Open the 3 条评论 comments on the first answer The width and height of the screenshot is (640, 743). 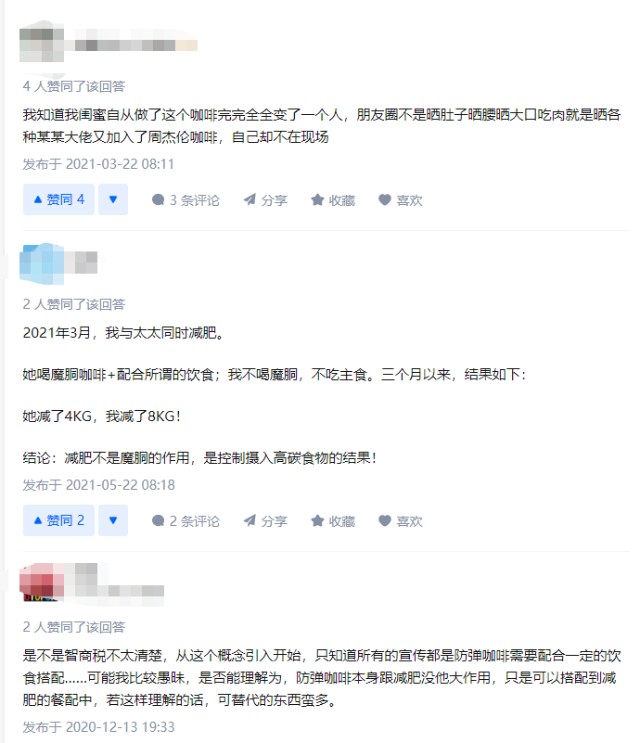click(186, 200)
